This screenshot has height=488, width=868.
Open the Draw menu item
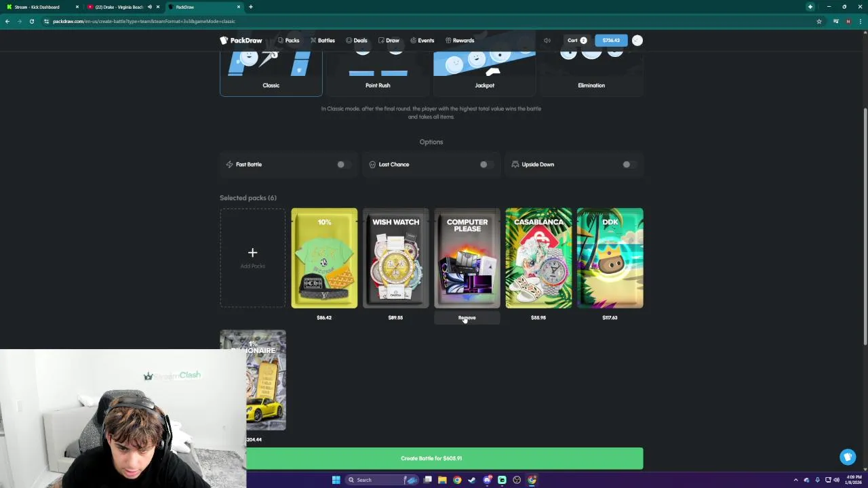click(389, 41)
